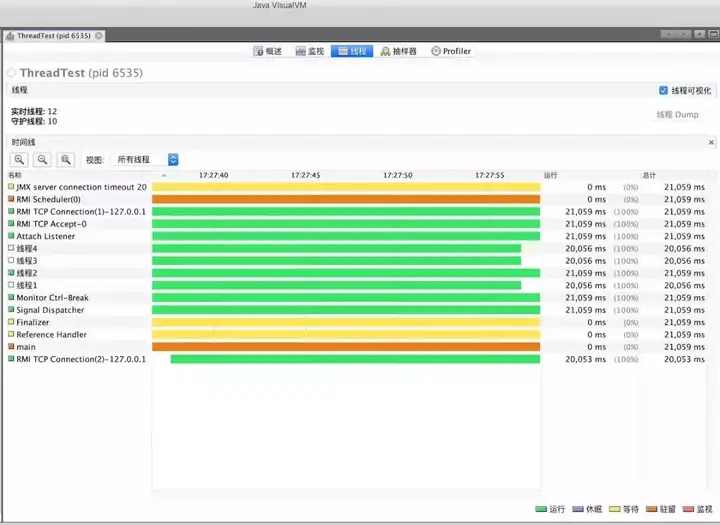This screenshot has width=720, height=525.
Task: Open the 概述 overview tab
Action: pos(268,51)
